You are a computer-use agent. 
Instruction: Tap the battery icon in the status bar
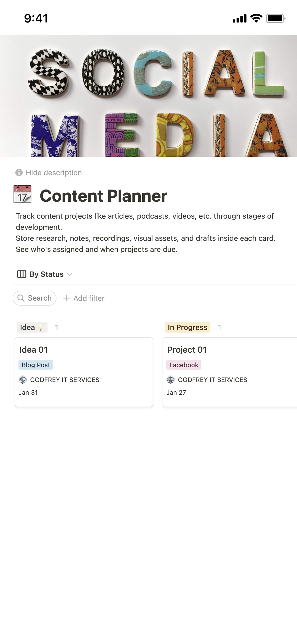pyautogui.click(x=275, y=18)
